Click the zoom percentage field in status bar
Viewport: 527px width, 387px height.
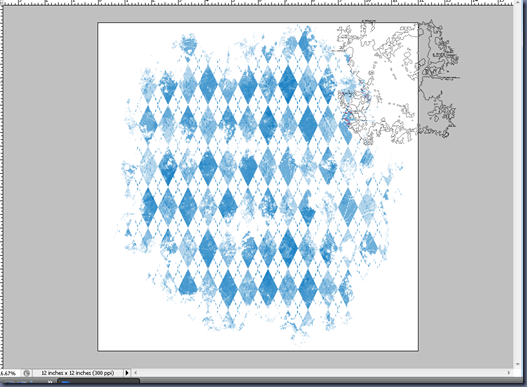(x=9, y=373)
